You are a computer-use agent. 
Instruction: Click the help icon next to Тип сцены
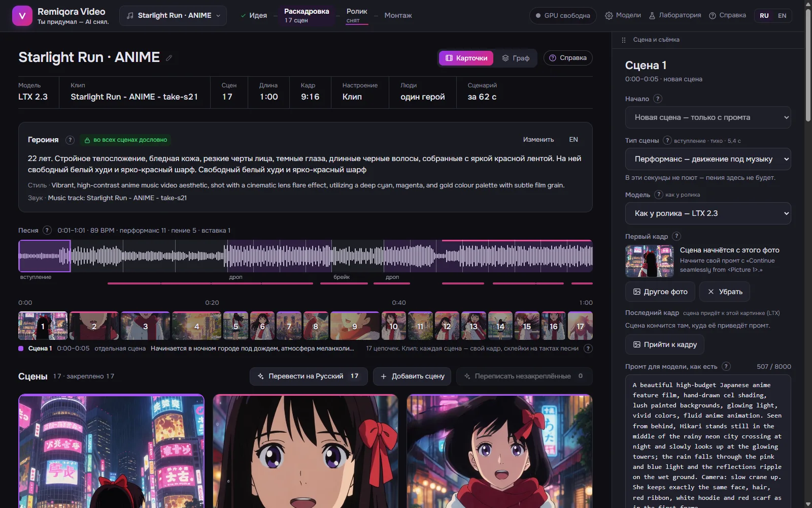tap(667, 140)
